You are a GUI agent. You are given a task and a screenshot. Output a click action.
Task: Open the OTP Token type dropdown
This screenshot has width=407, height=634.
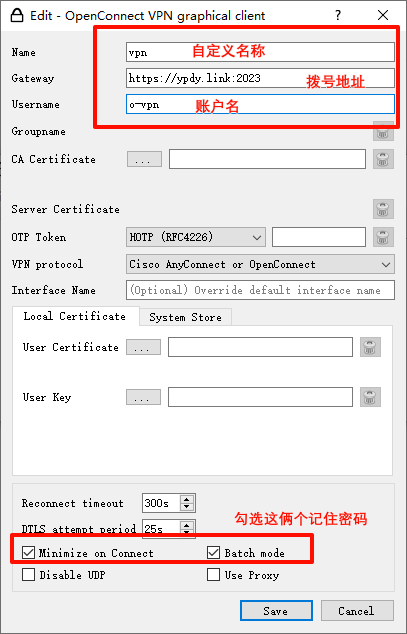196,237
